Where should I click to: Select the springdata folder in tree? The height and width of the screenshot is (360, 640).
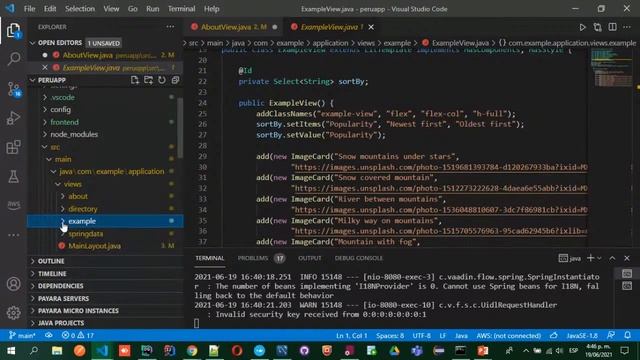coord(85,233)
